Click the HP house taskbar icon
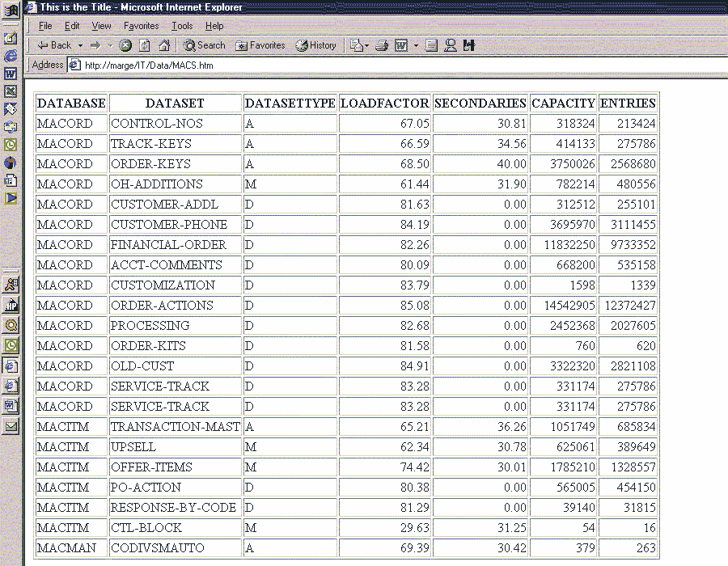This screenshot has width=728, height=566. point(11,305)
